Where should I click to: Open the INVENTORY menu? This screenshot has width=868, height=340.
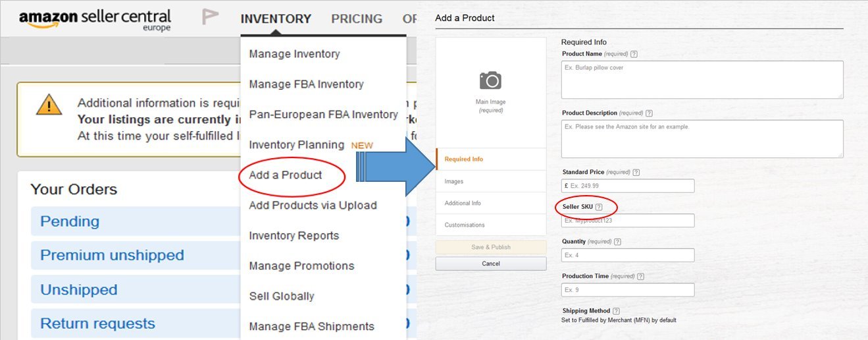point(276,18)
